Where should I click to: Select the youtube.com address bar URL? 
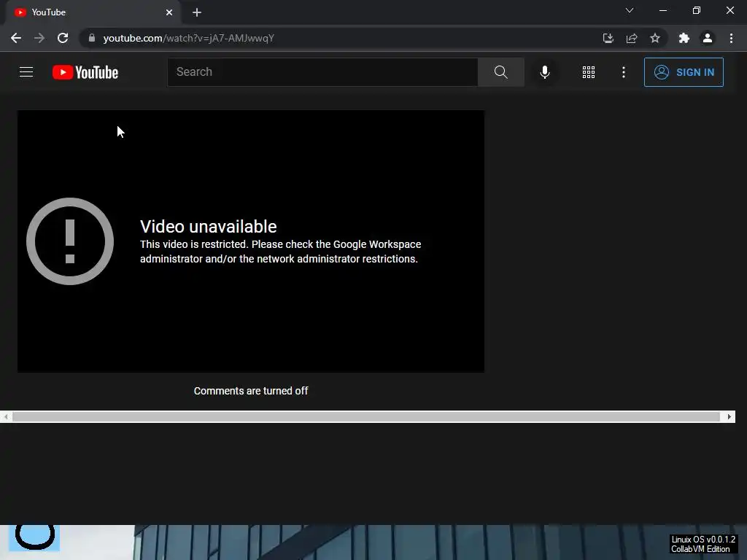pos(189,38)
